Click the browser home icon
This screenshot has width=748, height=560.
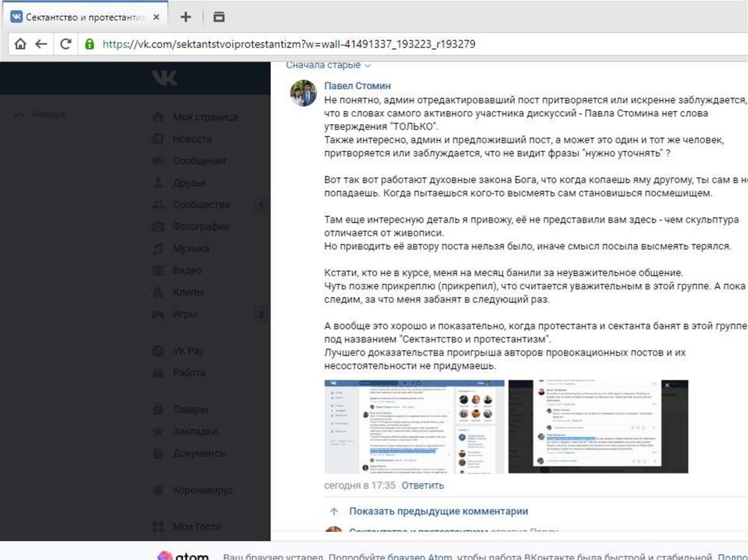tap(20, 44)
